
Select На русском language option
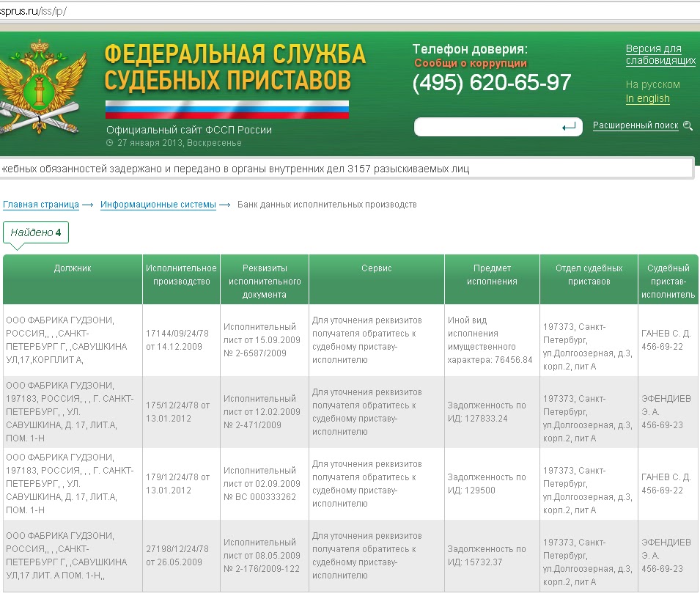pyautogui.click(x=652, y=84)
